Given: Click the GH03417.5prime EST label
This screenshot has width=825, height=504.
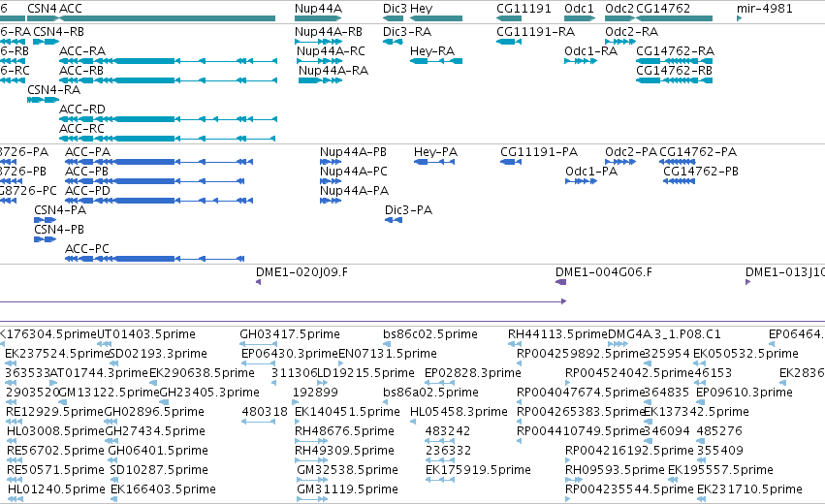Looking at the screenshot, I should [x=290, y=334].
